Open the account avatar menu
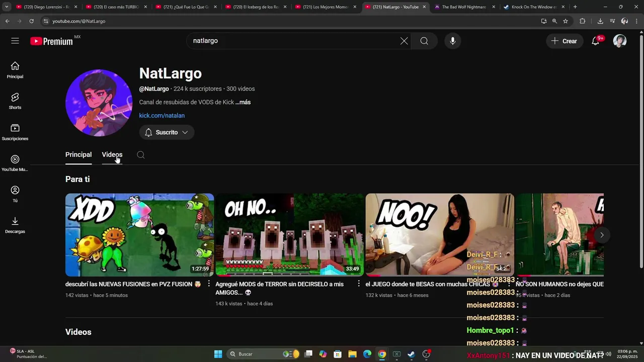Image resolution: width=644 pixels, height=362 pixels. (620, 41)
